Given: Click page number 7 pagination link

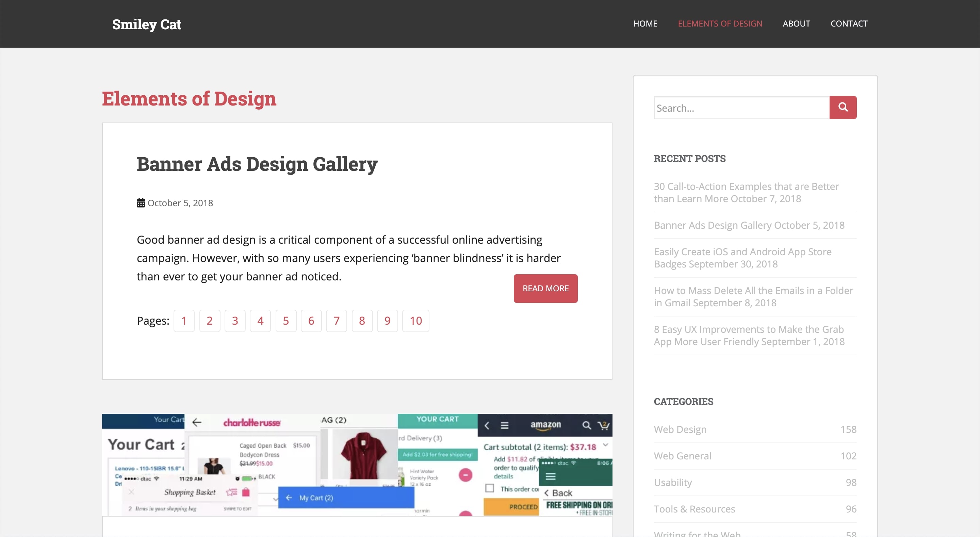Looking at the screenshot, I should pyautogui.click(x=336, y=321).
